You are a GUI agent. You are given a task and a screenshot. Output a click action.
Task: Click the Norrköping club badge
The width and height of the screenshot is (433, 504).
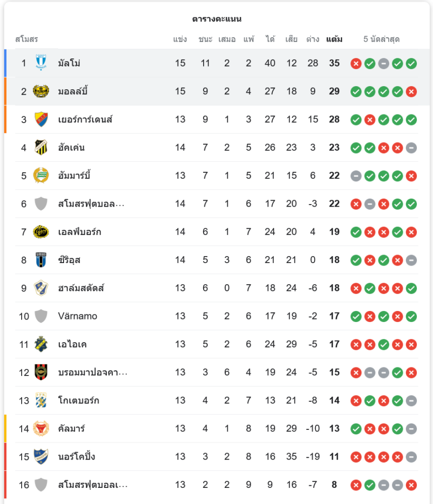click(41, 457)
